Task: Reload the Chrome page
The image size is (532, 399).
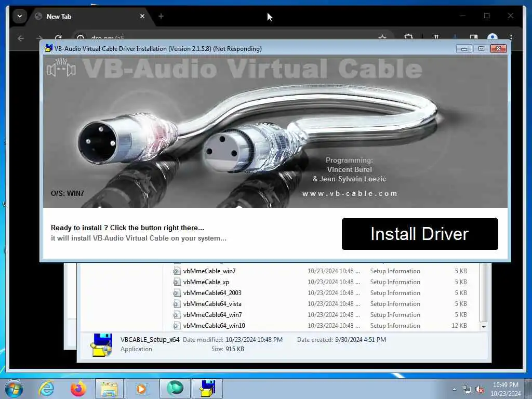Action: [58, 38]
